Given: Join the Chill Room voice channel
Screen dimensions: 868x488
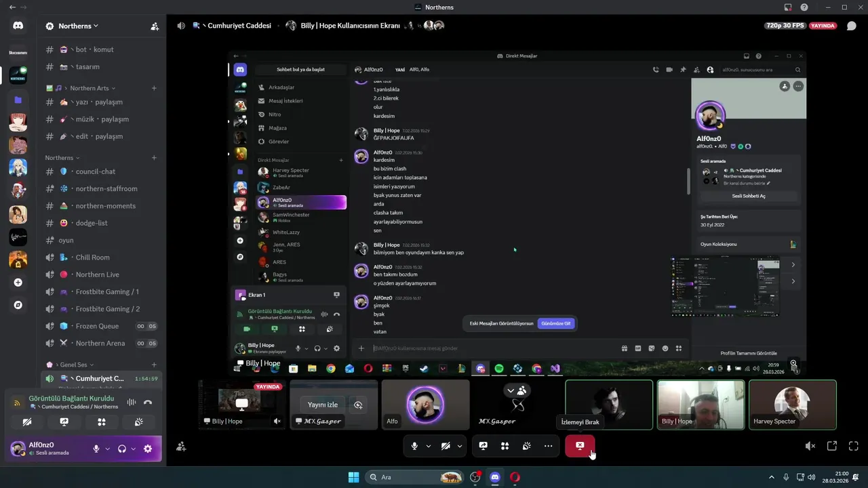Looking at the screenshot, I should pos(102,258).
